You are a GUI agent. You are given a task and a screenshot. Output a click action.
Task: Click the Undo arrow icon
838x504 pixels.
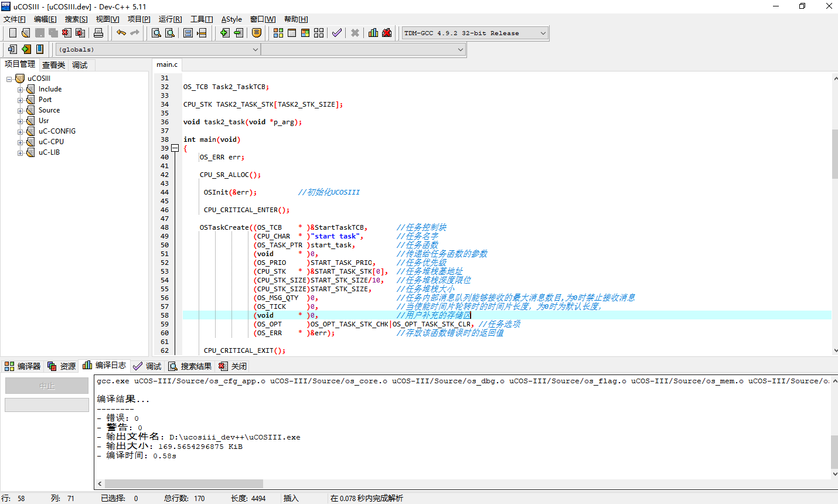coord(121,33)
